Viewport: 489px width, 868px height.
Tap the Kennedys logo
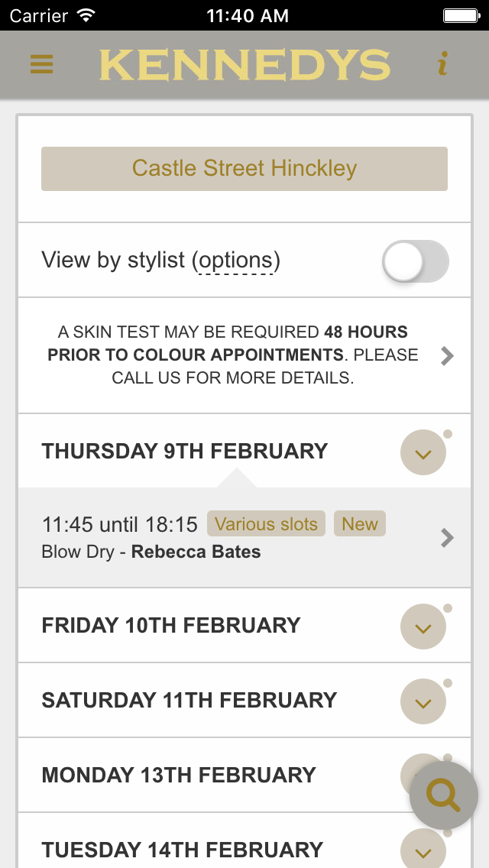244,65
